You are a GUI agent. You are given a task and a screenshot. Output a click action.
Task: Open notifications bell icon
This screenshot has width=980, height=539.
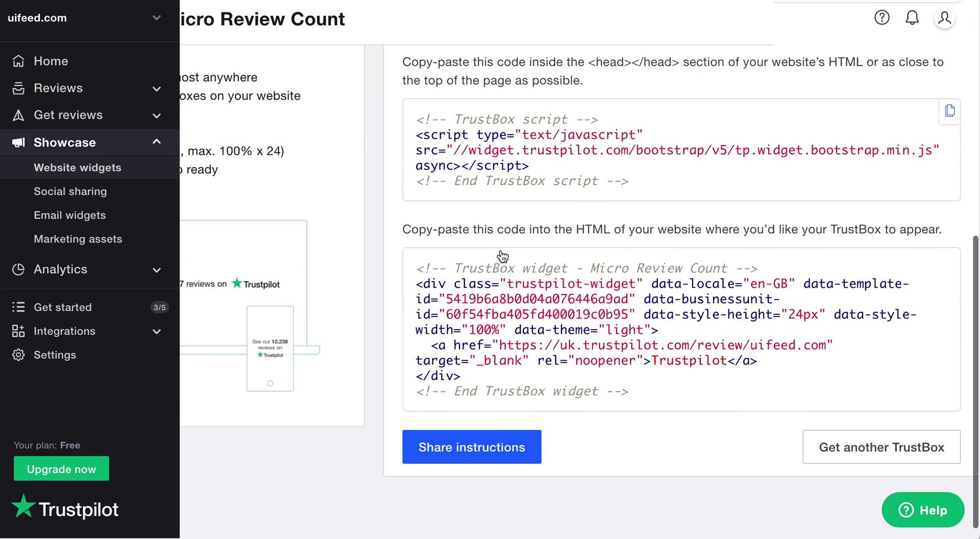tap(912, 18)
